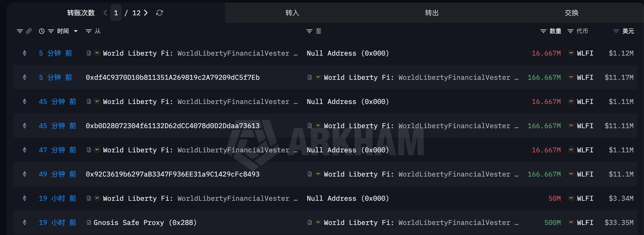Open World Liberty Fi recipient in the $11.17M row
The width and height of the screenshot is (644, 235).
(421, 77)
